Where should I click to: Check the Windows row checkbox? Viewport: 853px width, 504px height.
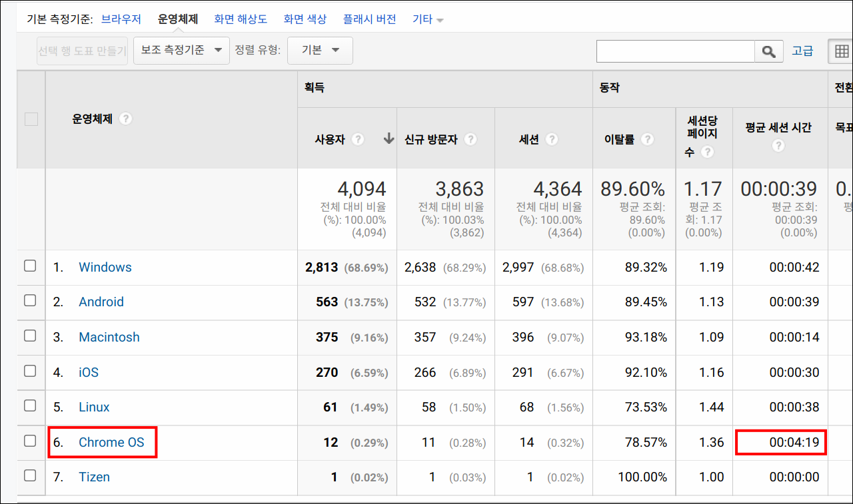[x=30, y=266]
